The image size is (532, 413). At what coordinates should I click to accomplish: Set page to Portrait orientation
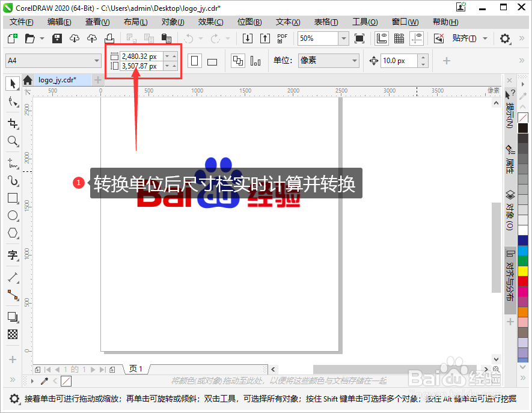tap(195, 61)
